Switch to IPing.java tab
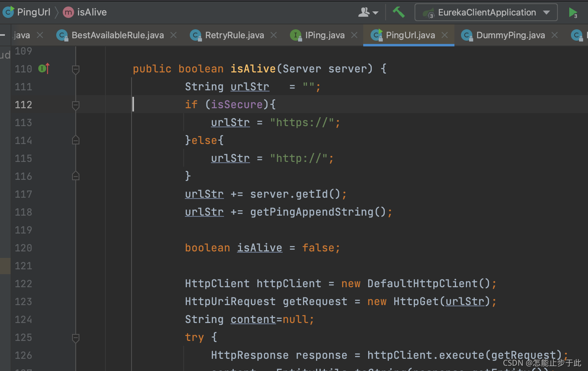 point(325,35)
